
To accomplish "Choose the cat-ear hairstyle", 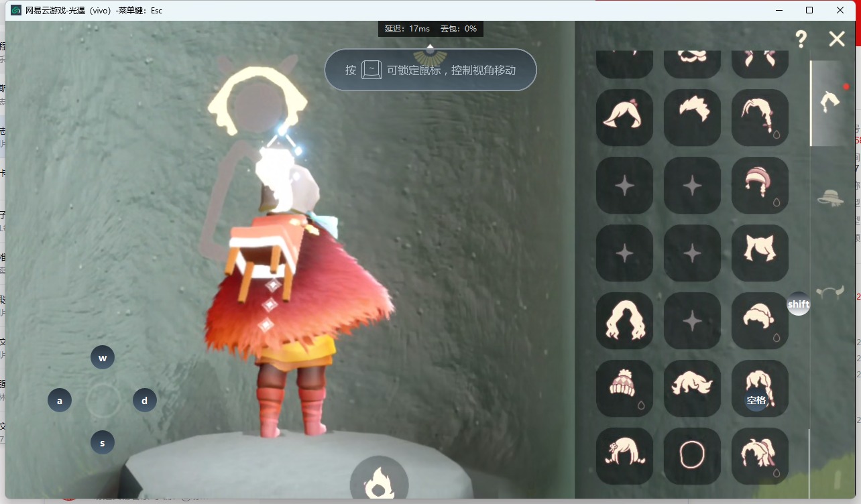I will click(x=760, y=253).
